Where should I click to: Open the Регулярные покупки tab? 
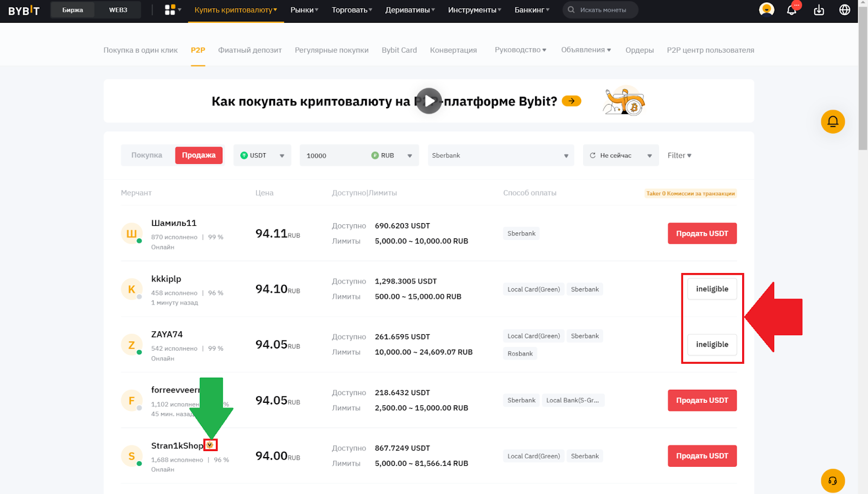[x=331, y=50]
